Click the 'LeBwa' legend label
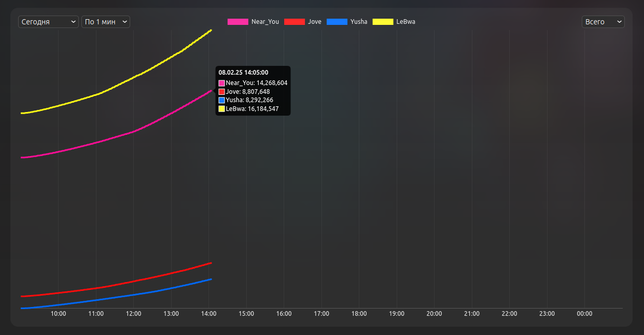 pos(405,22)
